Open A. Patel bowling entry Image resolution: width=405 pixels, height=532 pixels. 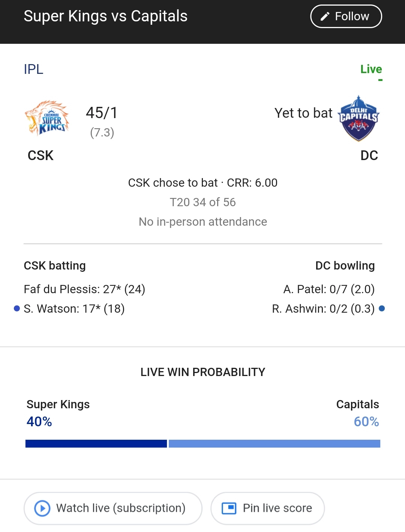(x=329, y=289)
